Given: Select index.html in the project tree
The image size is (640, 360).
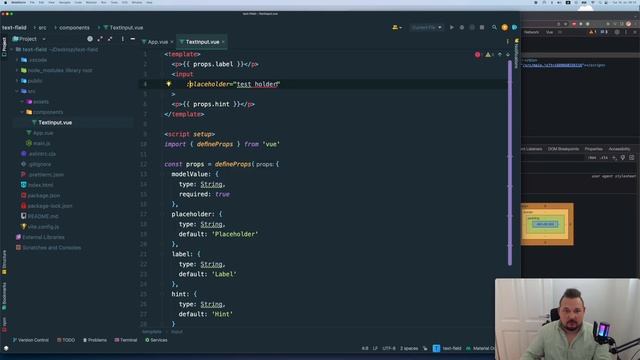Looking at the screenshot, I should point(41,185).
